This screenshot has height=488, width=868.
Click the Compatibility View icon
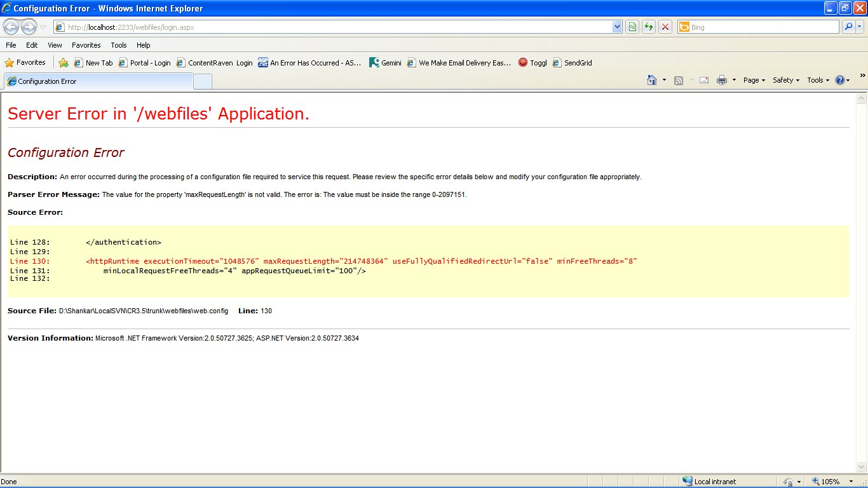(632, 27)
